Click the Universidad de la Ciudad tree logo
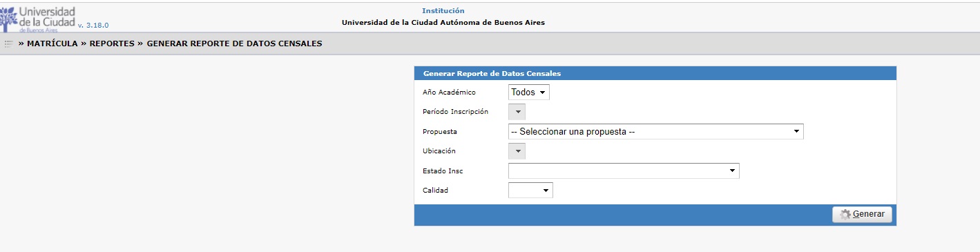 click(x=8, y=19)
